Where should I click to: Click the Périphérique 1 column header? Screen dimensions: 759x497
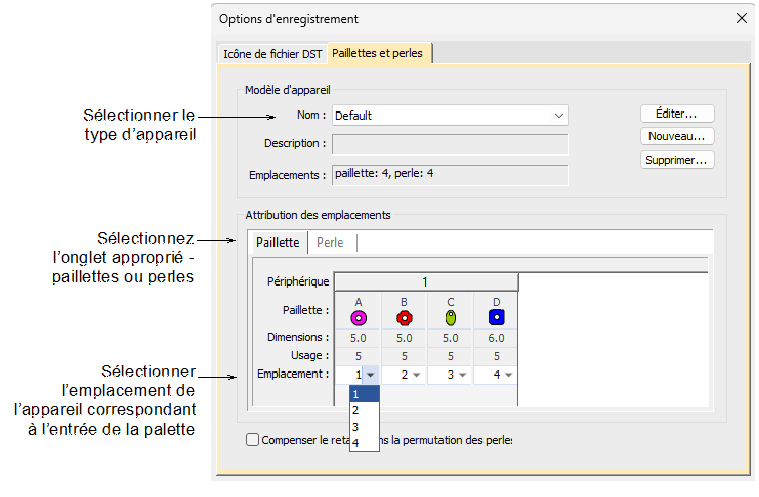[426, 281]
